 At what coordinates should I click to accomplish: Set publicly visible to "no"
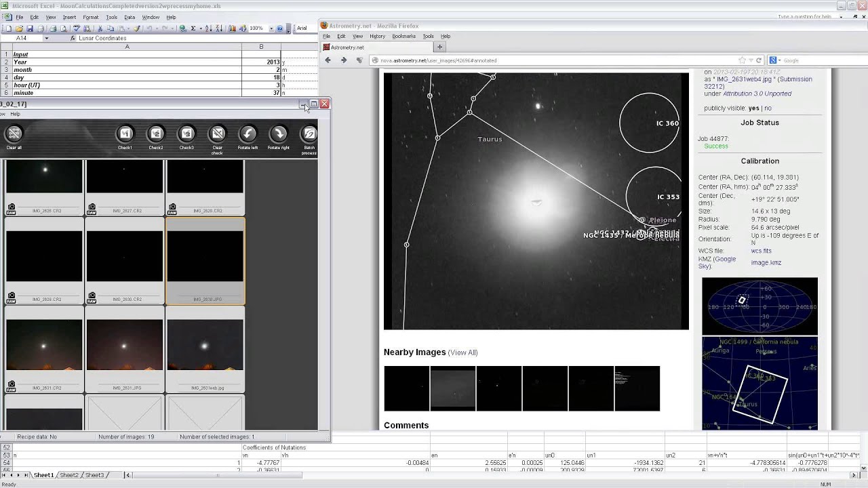coord(768,108)
